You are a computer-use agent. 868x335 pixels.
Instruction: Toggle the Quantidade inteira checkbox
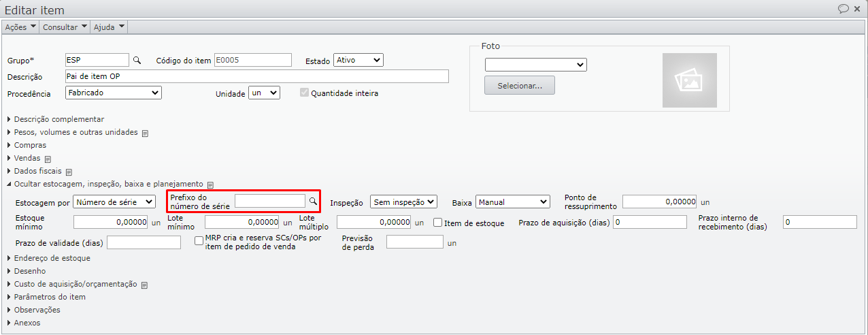click(x=304, y=93)
